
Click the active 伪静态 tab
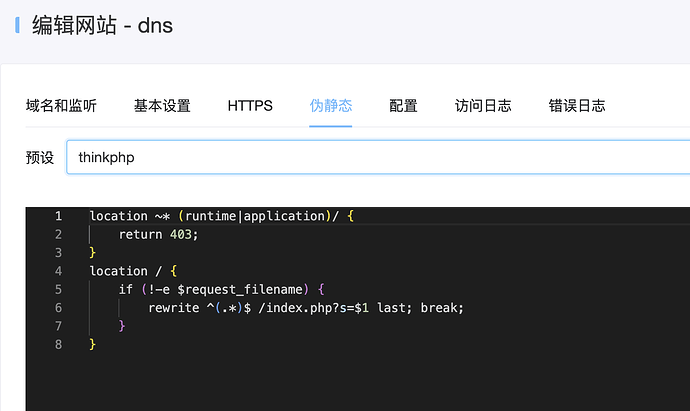click(330, 106)
